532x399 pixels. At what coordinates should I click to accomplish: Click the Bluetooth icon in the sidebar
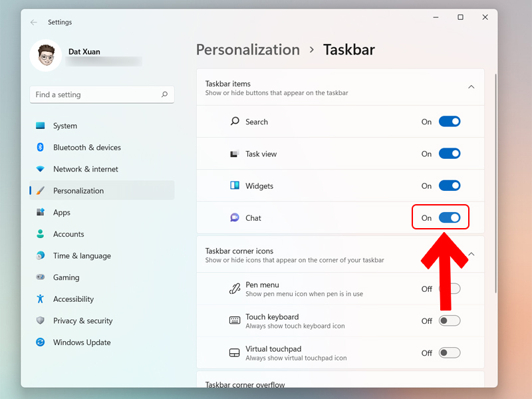tap(41, 147)
